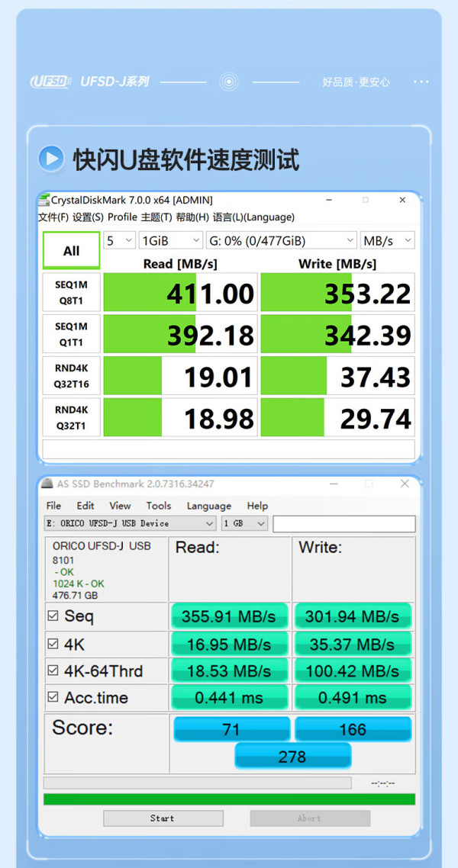Click the 19.01 random read result
Image resolution: width=458 pixels, height=868 pixels.
pyautogui.click(x=181, y=376)
